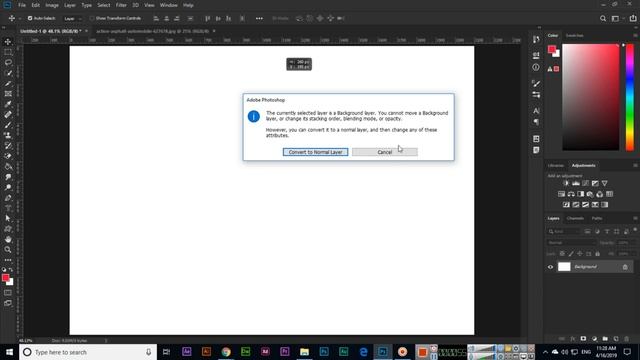Open layer Kind filter dropdown
This screenshot has height=360, width=640.
click(x=564, y=231)
